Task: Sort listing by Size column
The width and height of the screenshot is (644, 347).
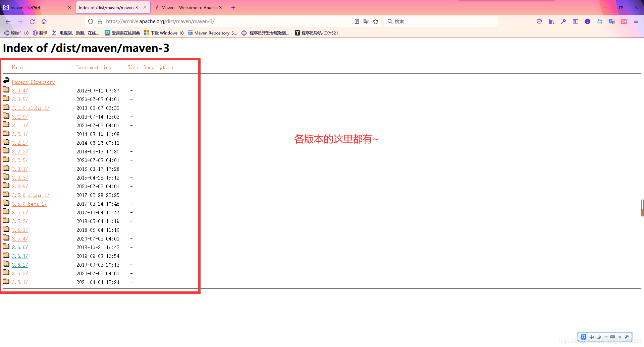Action: pos(133,67)
